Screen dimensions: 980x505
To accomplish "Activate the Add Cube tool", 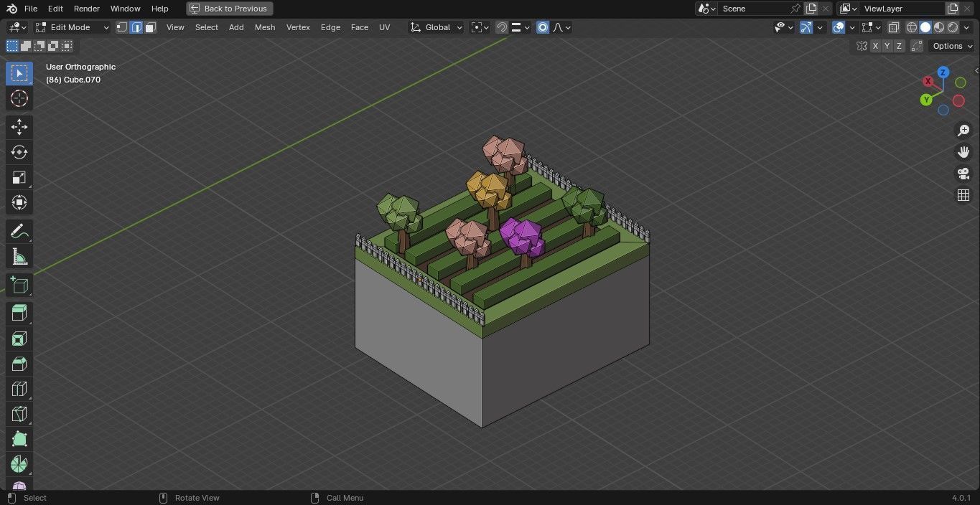I will (x=19, y=285).
